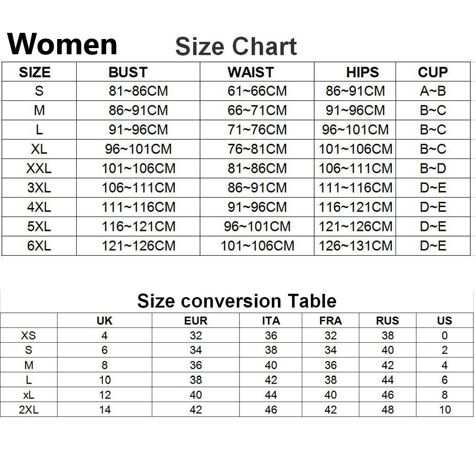Select the BUST column header
This screenshot has height=476, width=476.
point(128,72)
